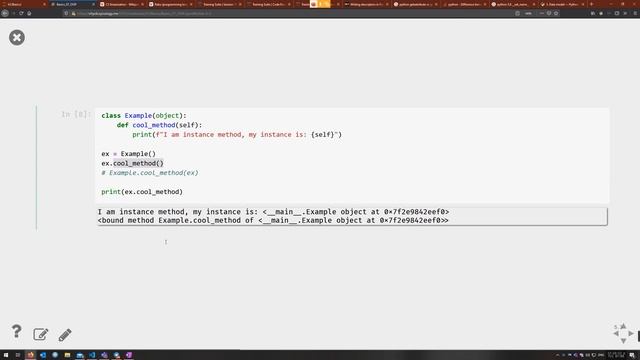Click the 'print(ex.cool_method)' line
This screenshot has width=640, height=360.
142,192
